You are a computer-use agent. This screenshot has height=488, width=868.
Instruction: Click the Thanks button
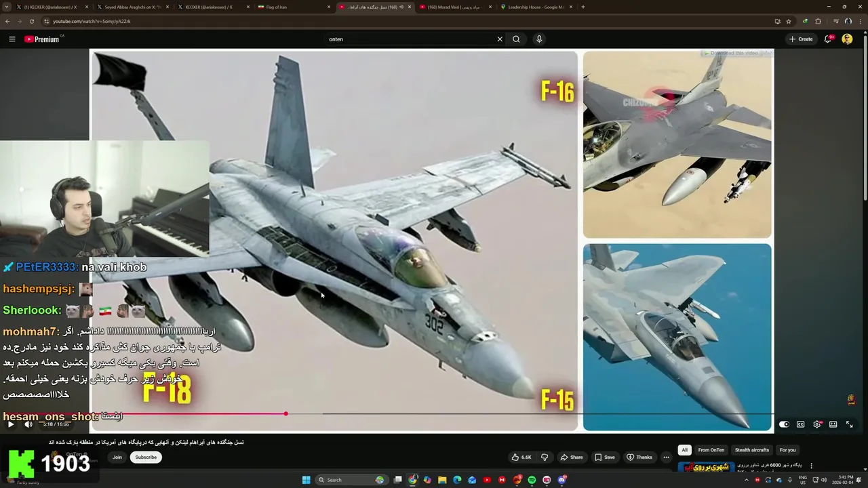(x=639, y=457)
